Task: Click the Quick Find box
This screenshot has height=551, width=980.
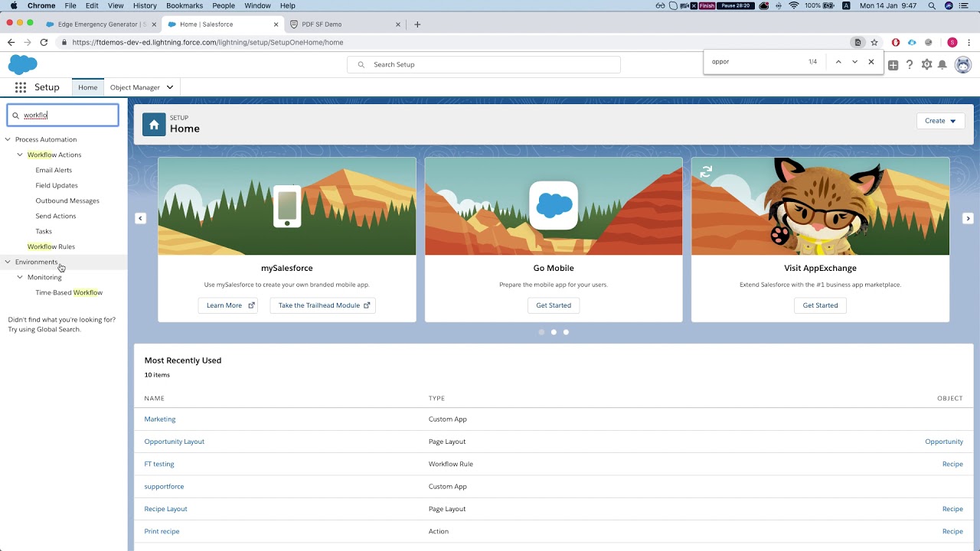Action: click(x=63, y=116)
